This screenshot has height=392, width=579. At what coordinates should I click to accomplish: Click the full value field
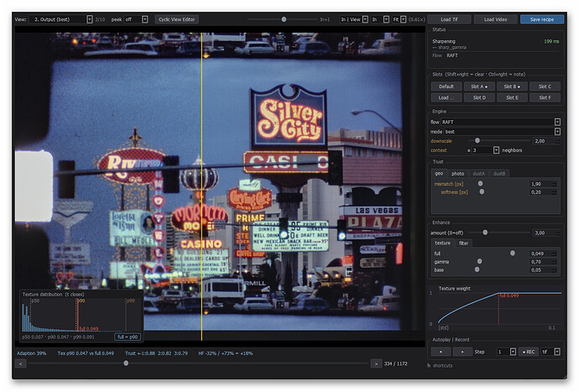pos(544,253)
